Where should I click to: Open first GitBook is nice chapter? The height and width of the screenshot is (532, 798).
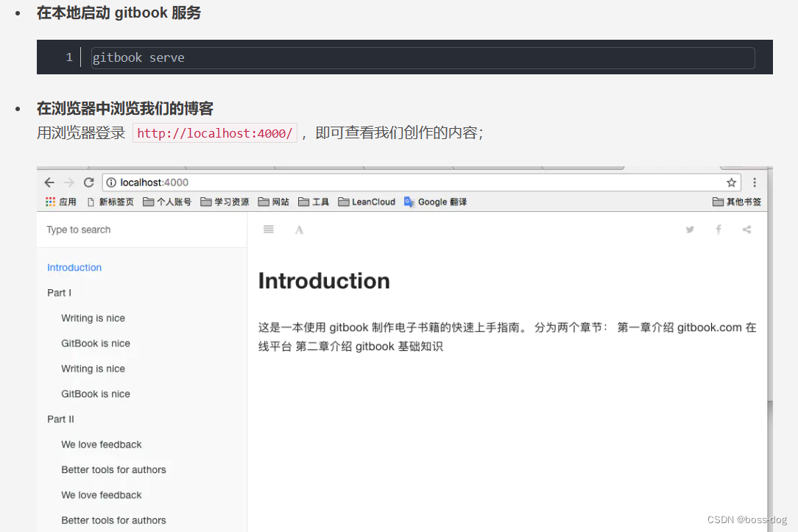(96, 344)
